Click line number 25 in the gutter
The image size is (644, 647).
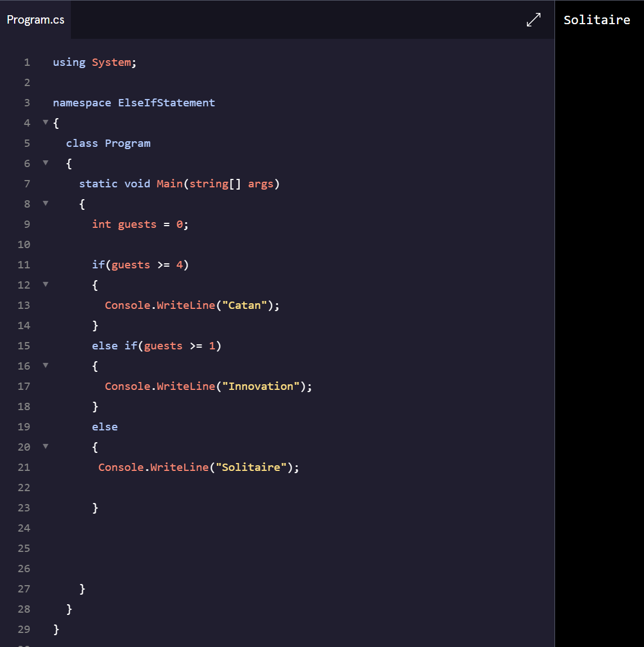[x=24, y=549]
